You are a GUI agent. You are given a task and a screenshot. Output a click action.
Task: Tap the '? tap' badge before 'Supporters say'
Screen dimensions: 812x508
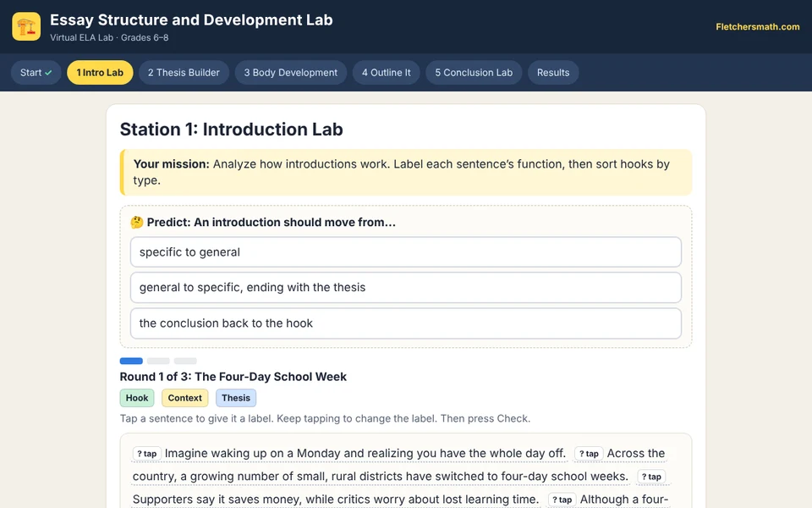(x=651, y=477)
